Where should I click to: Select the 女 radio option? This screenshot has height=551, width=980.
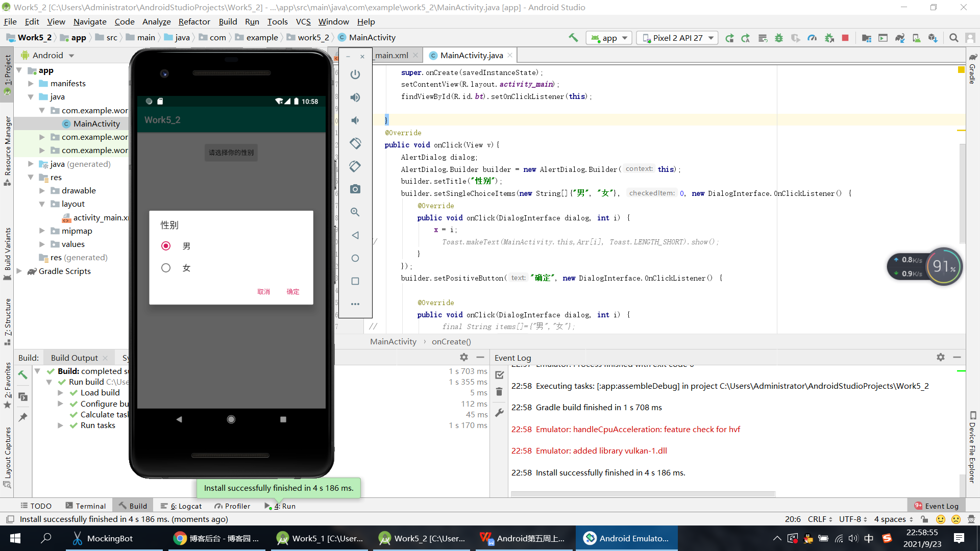(166, 268)
